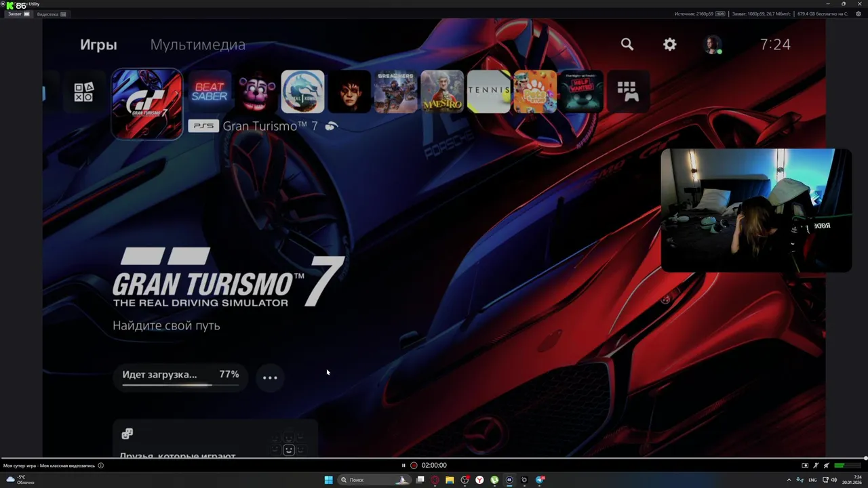Click the PlayStation Plus icon beside the game title
The width and height of the screenshot is (868, 488).
pos(332,126)
